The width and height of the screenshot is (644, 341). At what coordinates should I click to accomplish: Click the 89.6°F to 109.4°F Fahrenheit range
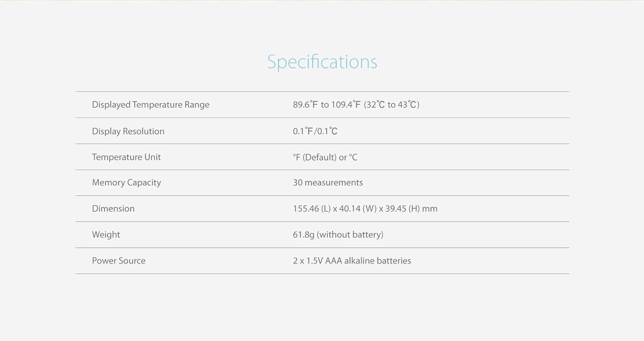click(327, 105)
